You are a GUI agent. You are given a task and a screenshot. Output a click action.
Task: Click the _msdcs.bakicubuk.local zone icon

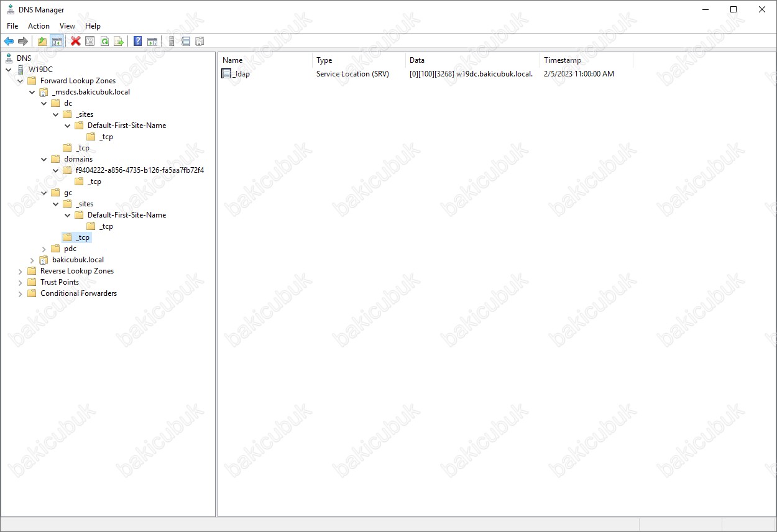point(44,92)
